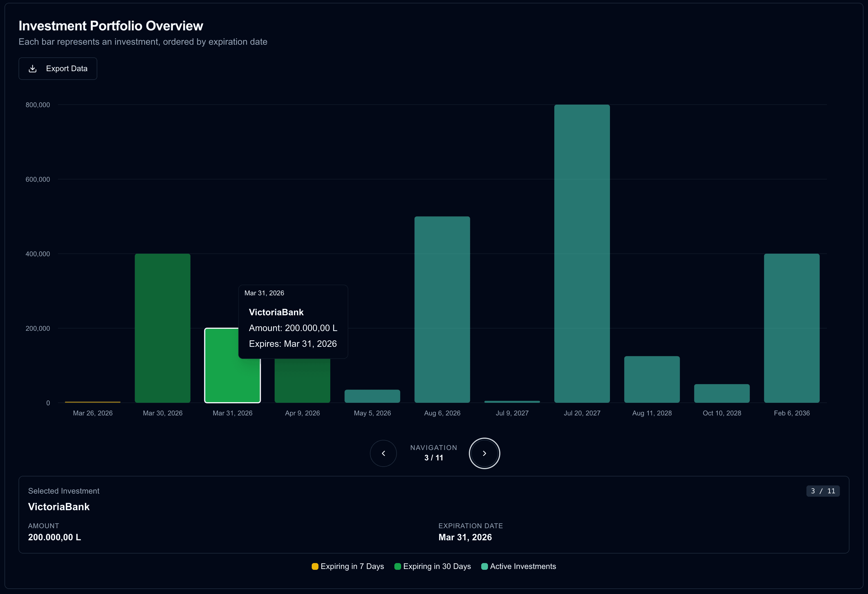Image resolution: width=868 pixels, height=594 pixels.
Task: Go to the previous investment with left chevron
Action: pos(383,453)
